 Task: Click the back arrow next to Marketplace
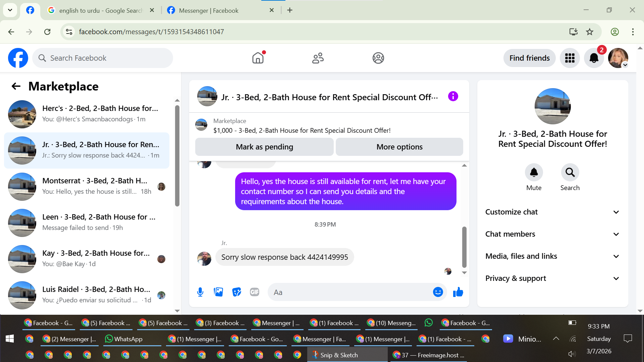pyautogui.click(x=16, y=86)
